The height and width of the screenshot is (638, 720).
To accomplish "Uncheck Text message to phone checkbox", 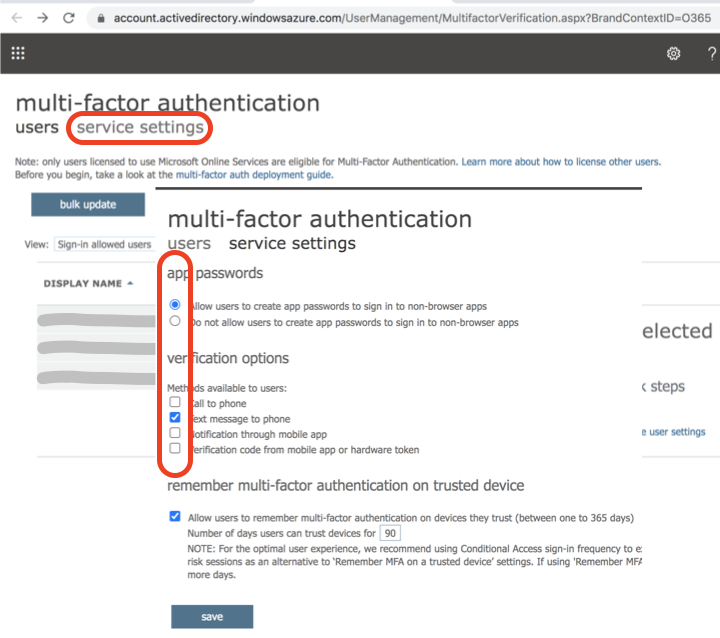I will (x=175, y=417).
